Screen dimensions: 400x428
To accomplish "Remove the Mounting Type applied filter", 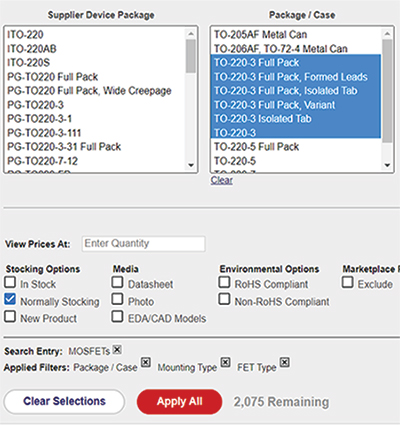I will pyautogui.click(x=226, y=362).
